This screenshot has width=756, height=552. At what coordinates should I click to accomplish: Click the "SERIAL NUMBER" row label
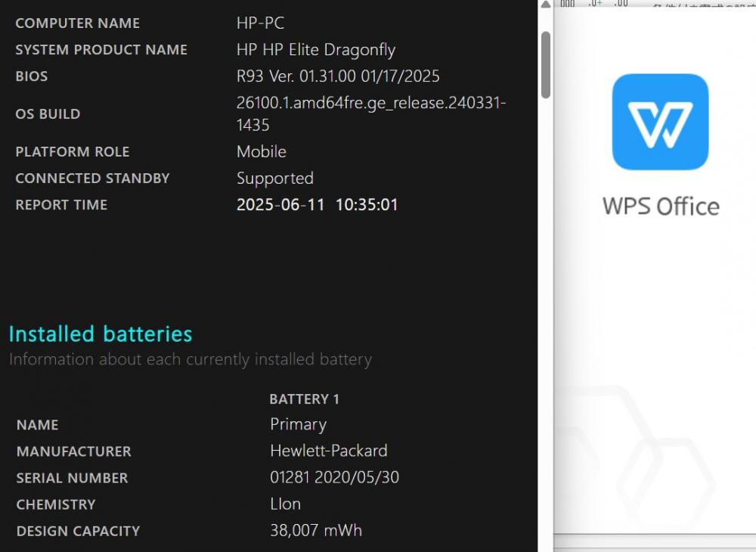73,478
